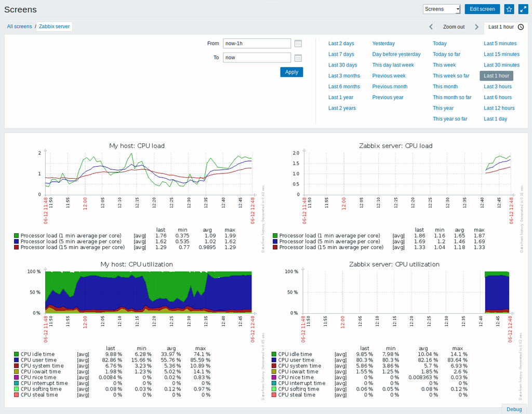Open the Debug link at bottom
Image resolution: width=532 pixels, height=414 pixels.
point(514,409)
